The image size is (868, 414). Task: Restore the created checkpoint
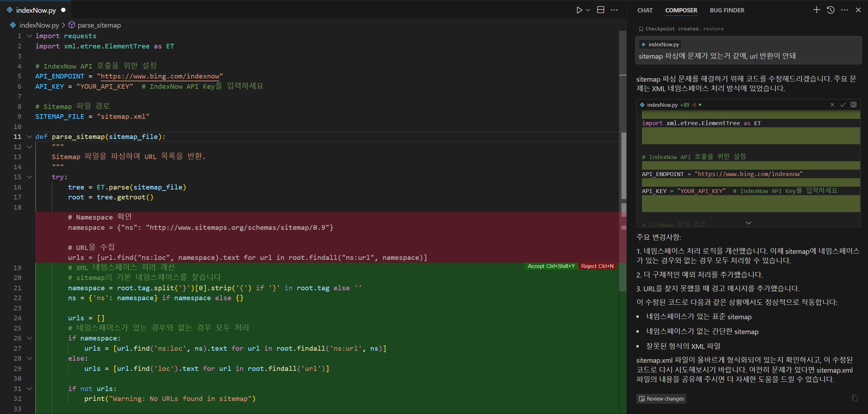click(713, 29)
